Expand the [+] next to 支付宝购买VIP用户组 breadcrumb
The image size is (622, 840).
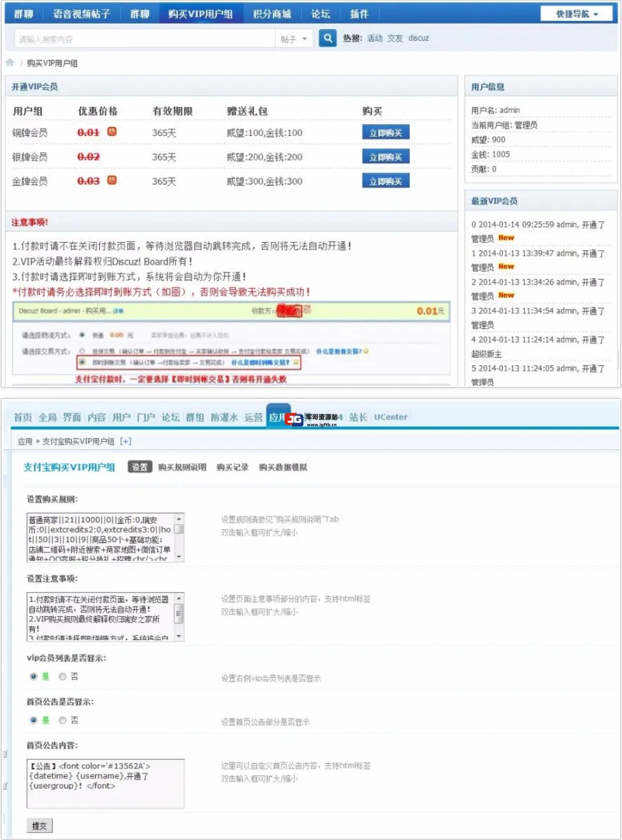[x=125, y=441]
